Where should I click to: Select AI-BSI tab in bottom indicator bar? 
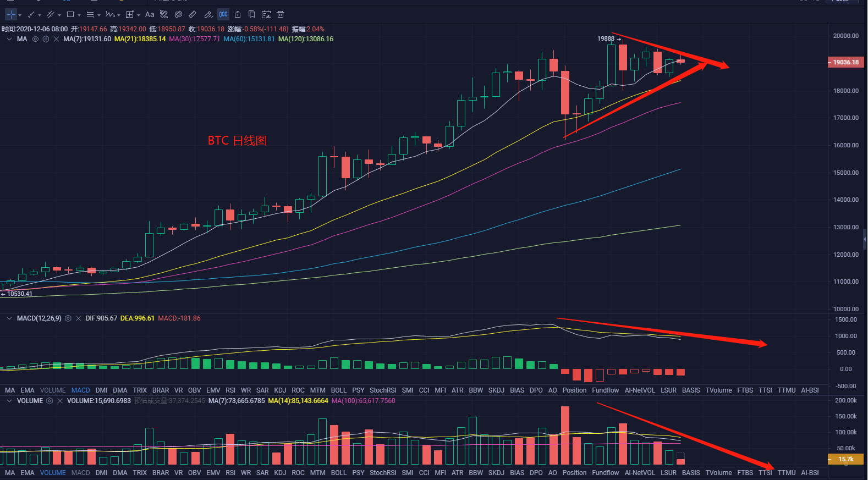pos(810,473)
